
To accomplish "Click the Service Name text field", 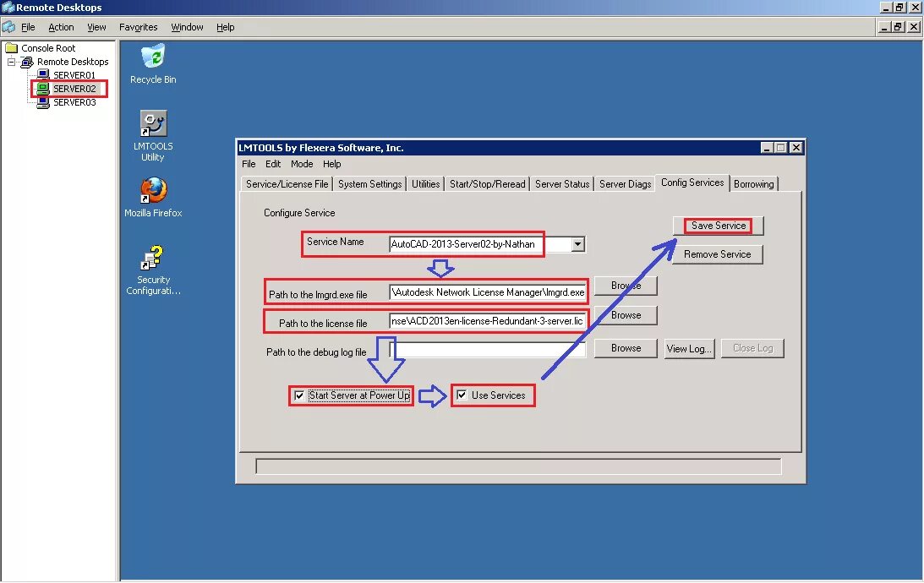I will (x=480, y=244).
